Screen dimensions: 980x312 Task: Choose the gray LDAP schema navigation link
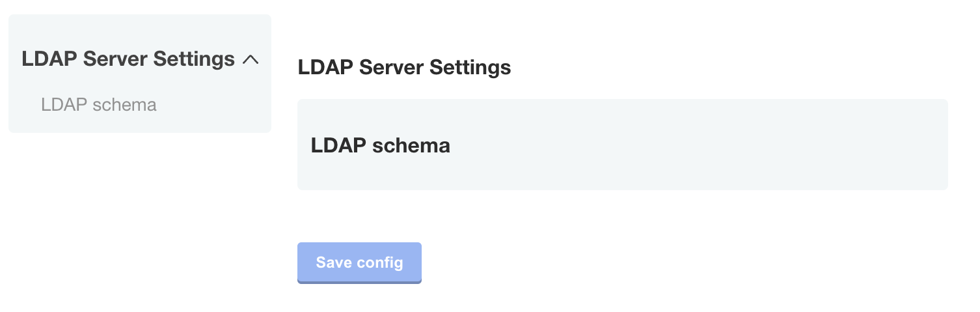[x=99, y=104]
